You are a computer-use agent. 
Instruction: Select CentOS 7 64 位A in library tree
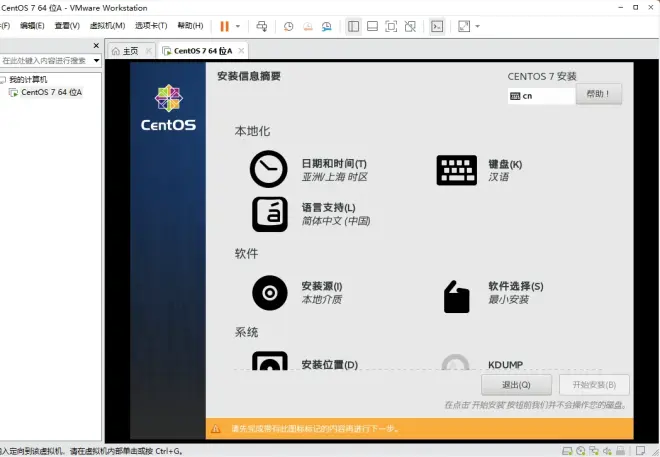click(51, 92)
